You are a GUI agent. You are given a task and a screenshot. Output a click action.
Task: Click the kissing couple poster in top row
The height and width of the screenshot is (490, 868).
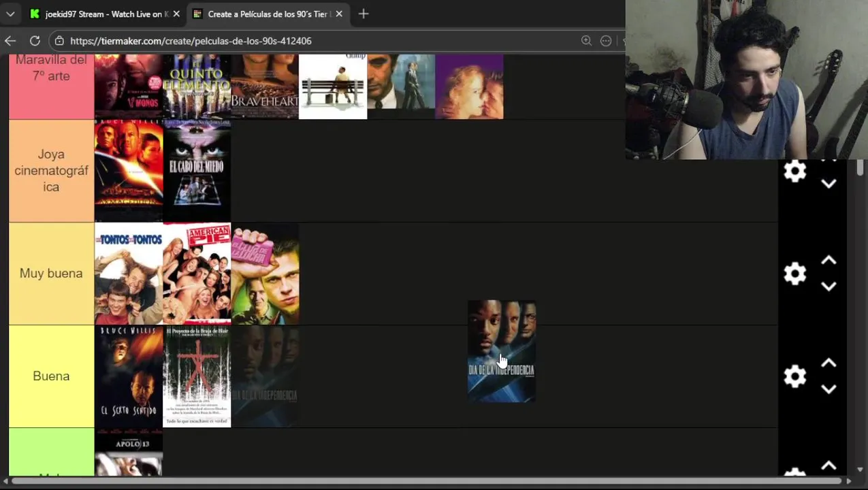coord(469,86)
